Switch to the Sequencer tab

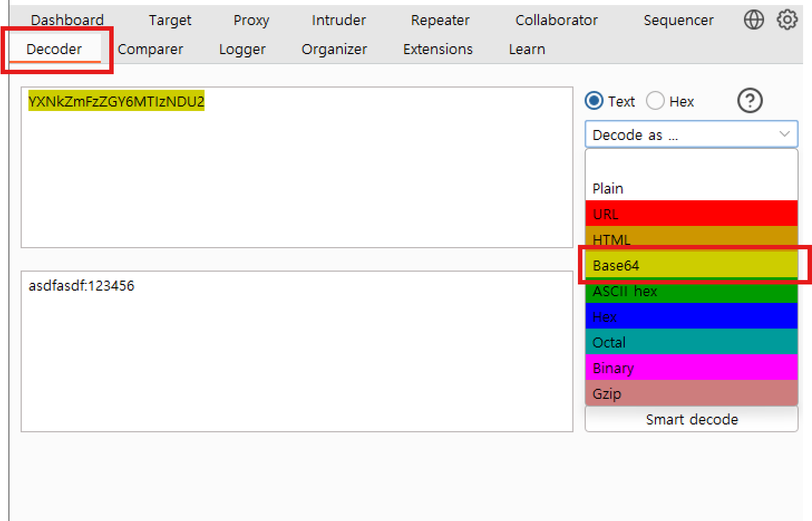(678, 20)
